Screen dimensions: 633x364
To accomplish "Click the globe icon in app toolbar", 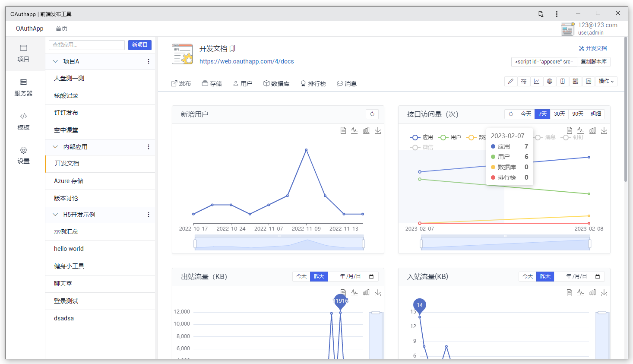I will (550, 81).
